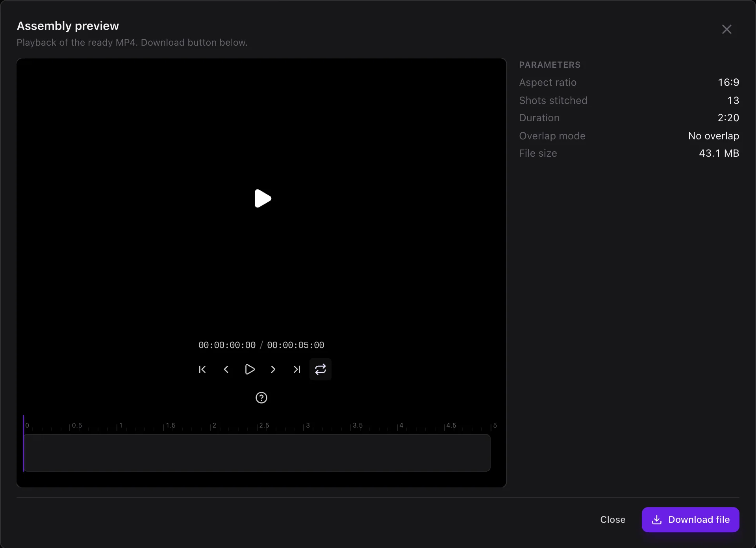Close the Assembly preview dialog with X

(727, 29)
